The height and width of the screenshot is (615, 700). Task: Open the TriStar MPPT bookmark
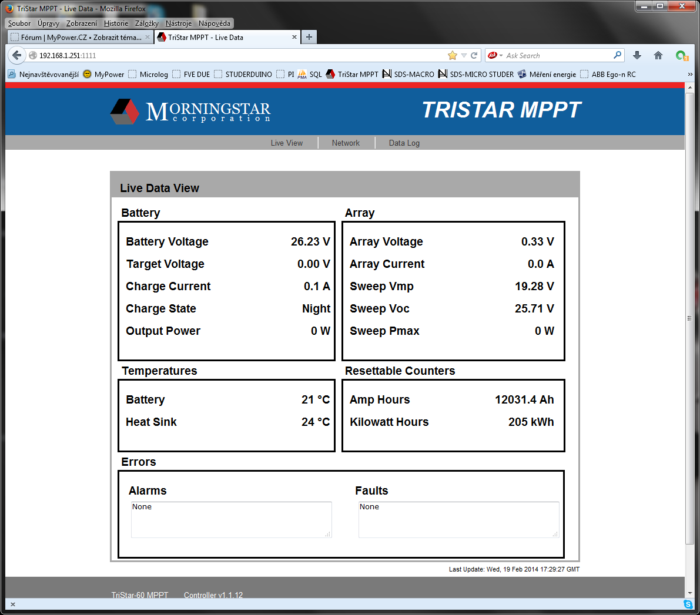click(352, 74)
